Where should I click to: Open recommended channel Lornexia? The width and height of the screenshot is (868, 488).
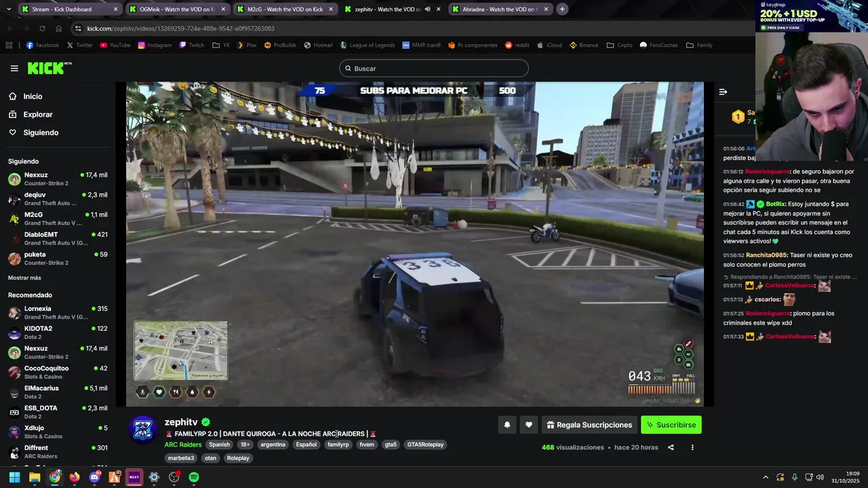[58, 312]
